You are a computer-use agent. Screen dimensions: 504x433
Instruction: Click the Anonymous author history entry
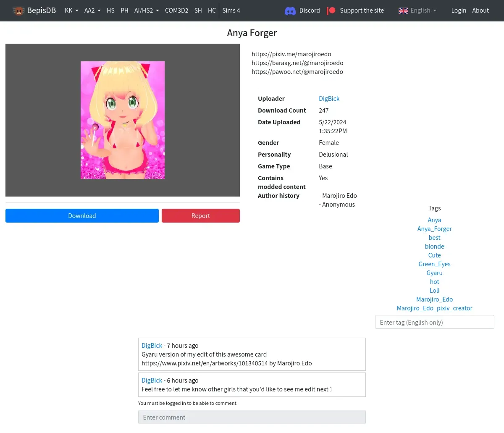337,205
